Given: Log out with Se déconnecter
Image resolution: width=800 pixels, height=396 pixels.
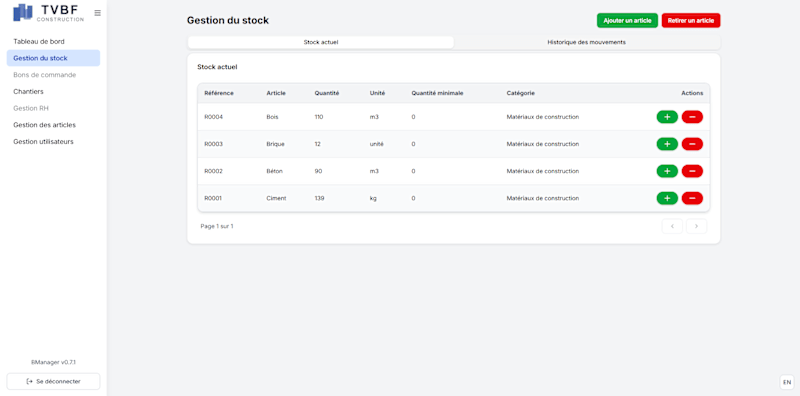Looking at the screenshot, I should (x=53, y=381).
